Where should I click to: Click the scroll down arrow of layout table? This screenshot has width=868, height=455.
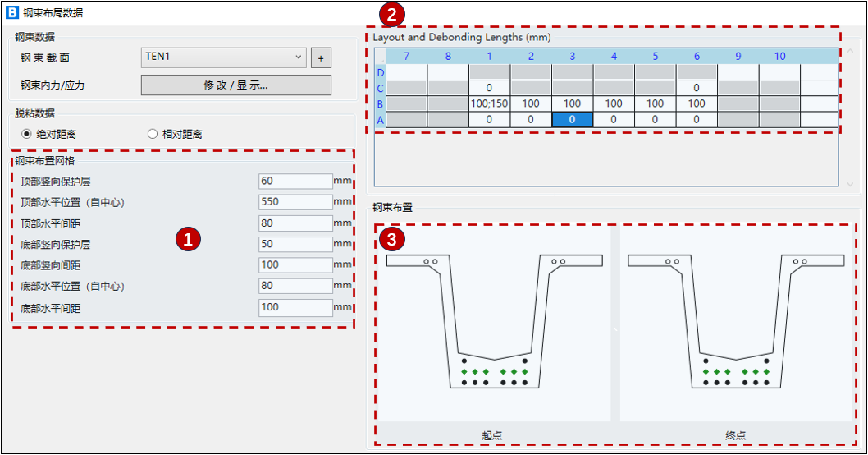[x=850, y=184]
